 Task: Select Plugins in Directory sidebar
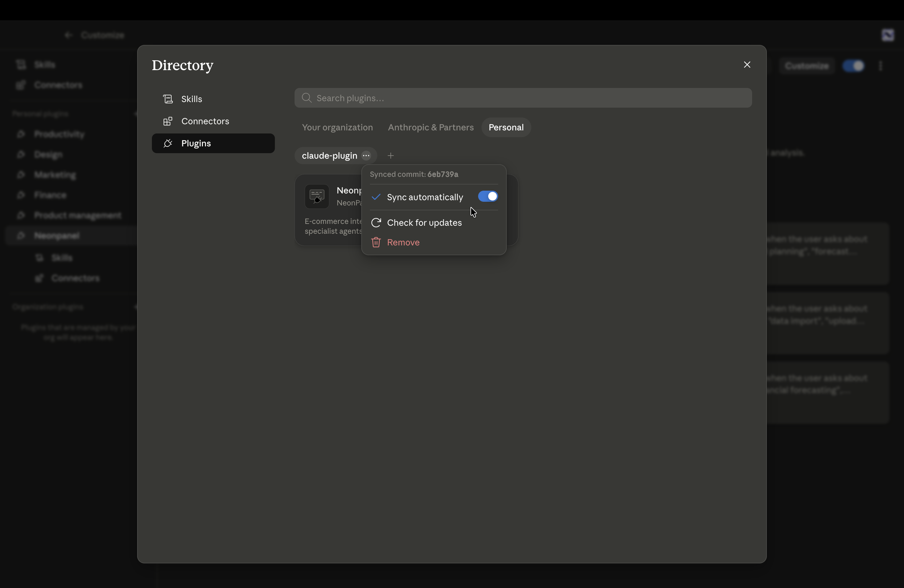point(213,143)
